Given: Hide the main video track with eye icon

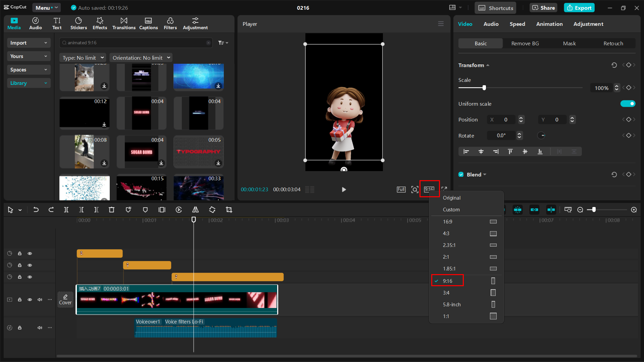Looking at the screenshot, I should coord(30,300).
